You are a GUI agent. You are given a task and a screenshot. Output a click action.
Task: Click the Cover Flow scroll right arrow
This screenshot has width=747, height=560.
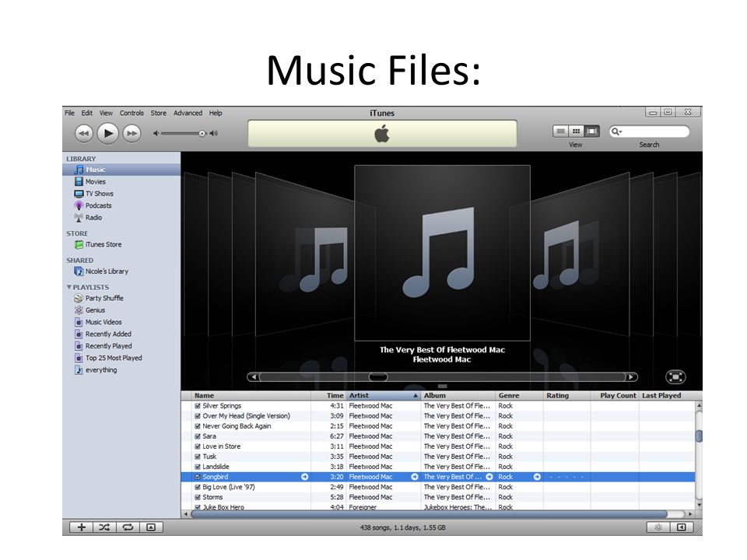(x=631, y=377)
